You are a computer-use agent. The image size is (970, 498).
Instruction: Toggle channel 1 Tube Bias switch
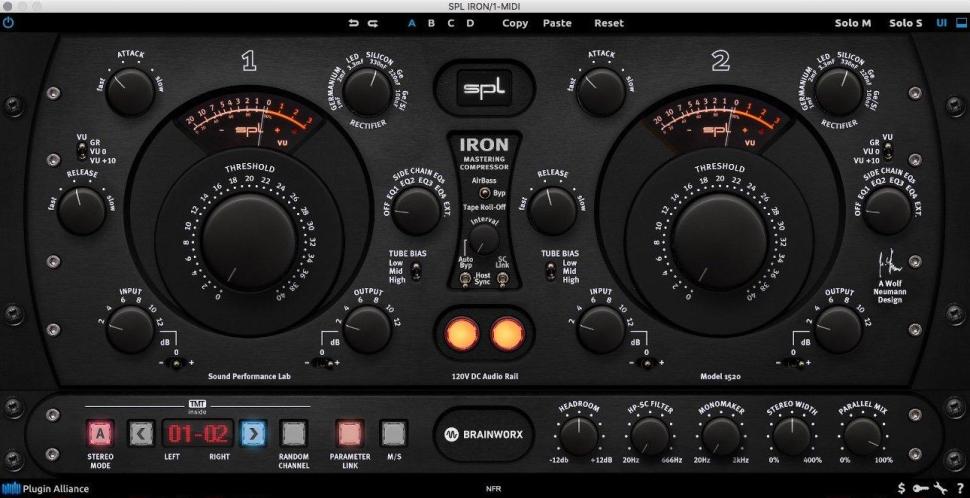point(416,270)
